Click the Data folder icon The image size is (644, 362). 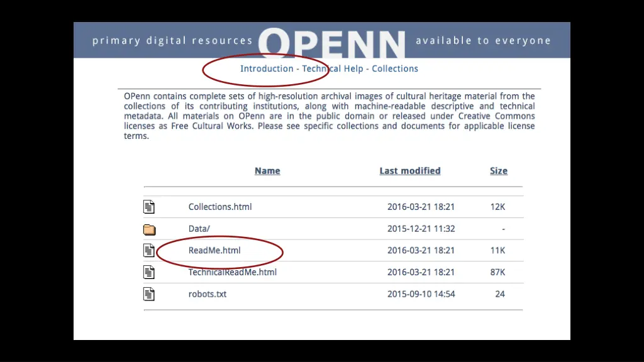149,229
